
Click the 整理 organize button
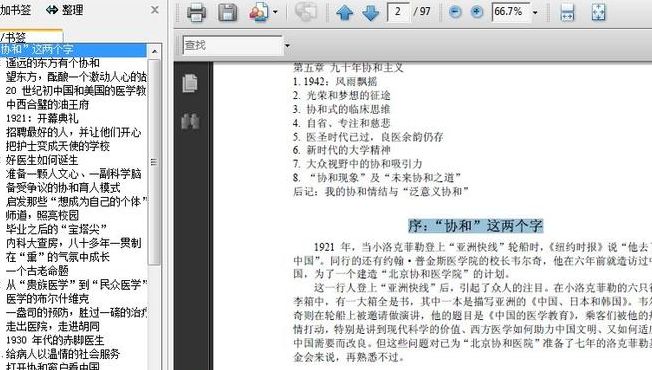(x=65, y=10)
